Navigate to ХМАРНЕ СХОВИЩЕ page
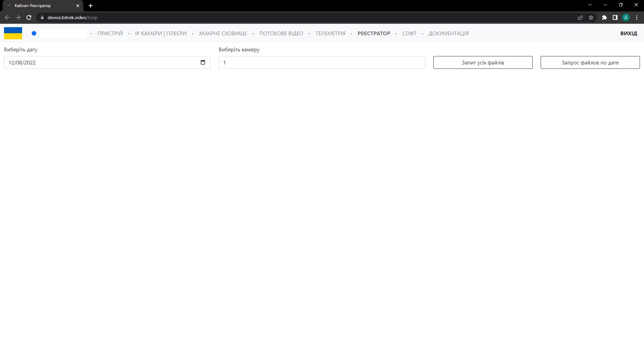 (x=223, y=34)
